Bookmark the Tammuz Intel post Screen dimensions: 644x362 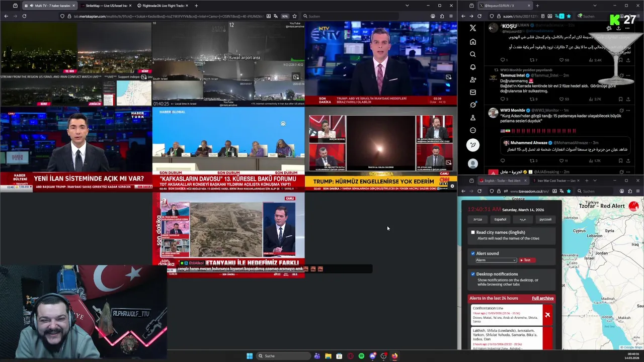click(x=620, y=99)
